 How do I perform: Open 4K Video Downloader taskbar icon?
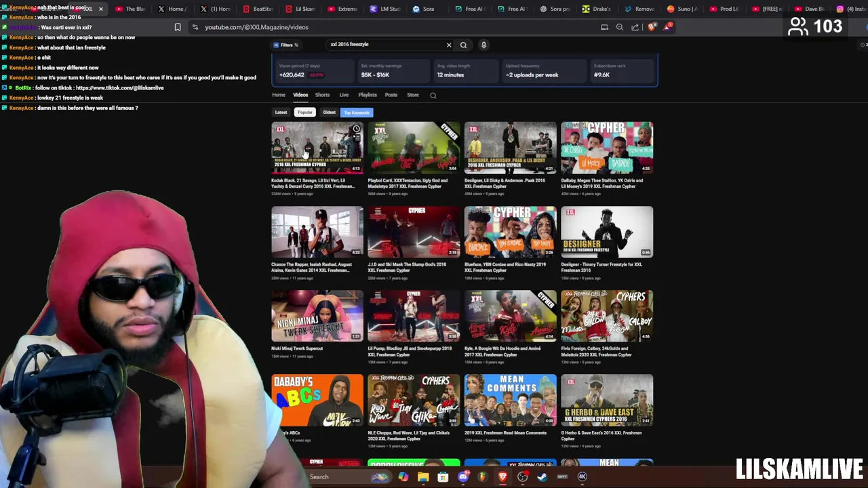tap(582, 476)
